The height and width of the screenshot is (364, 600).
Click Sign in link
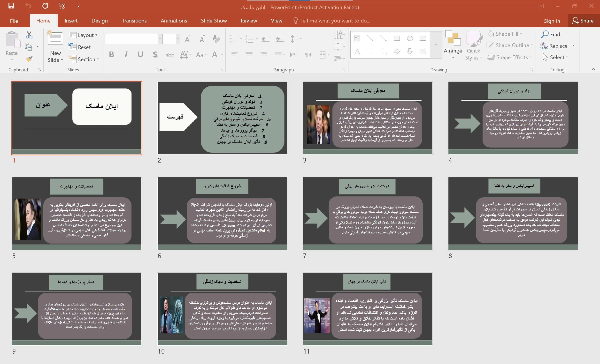click(552, 21)
